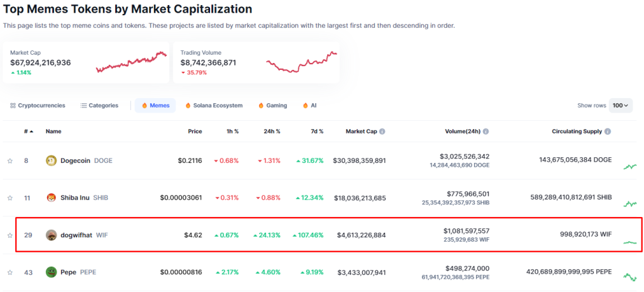This screenshot has width=644, height=292.
Task: Sort the table by Name column
Action: coord(53,132)
